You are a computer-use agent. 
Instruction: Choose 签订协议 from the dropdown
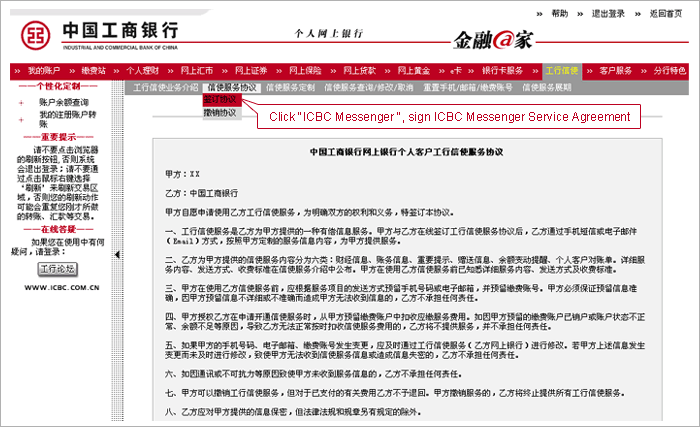click(x=220, y=101)
